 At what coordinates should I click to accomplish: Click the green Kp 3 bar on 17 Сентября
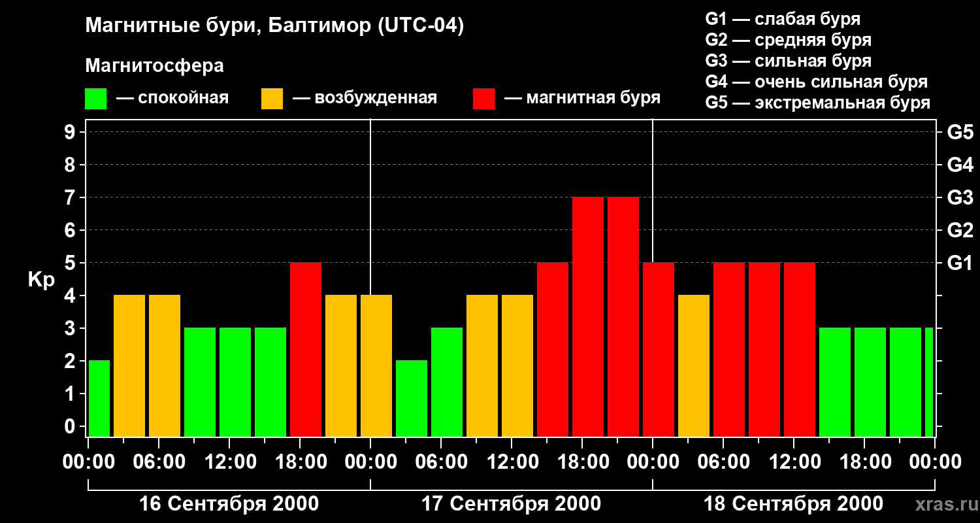[447, 382]
